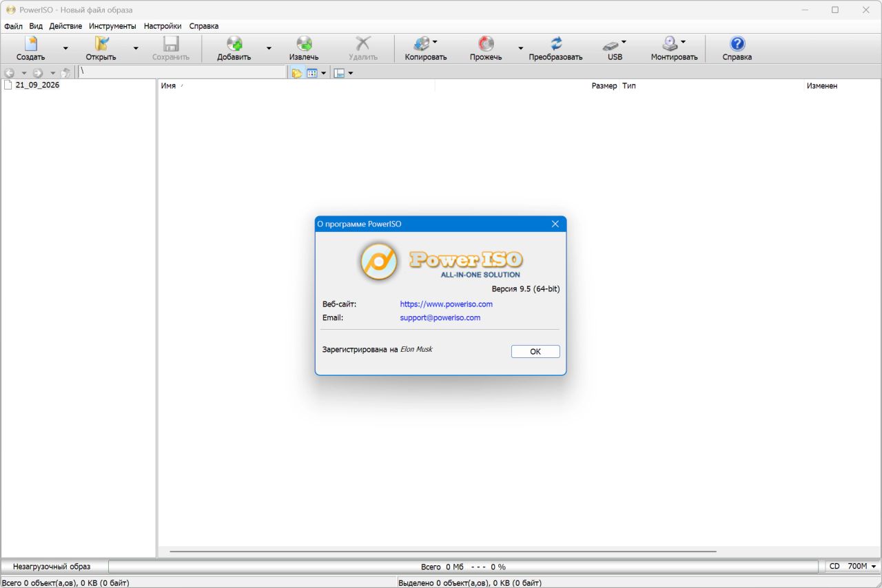Click the Добавить (Add) disc icon

(234, 44)
